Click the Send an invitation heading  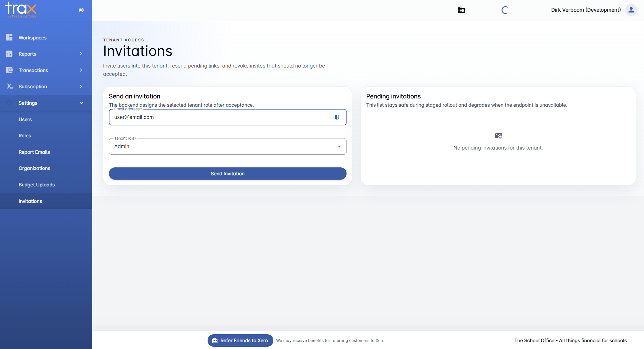pos(134,96)
